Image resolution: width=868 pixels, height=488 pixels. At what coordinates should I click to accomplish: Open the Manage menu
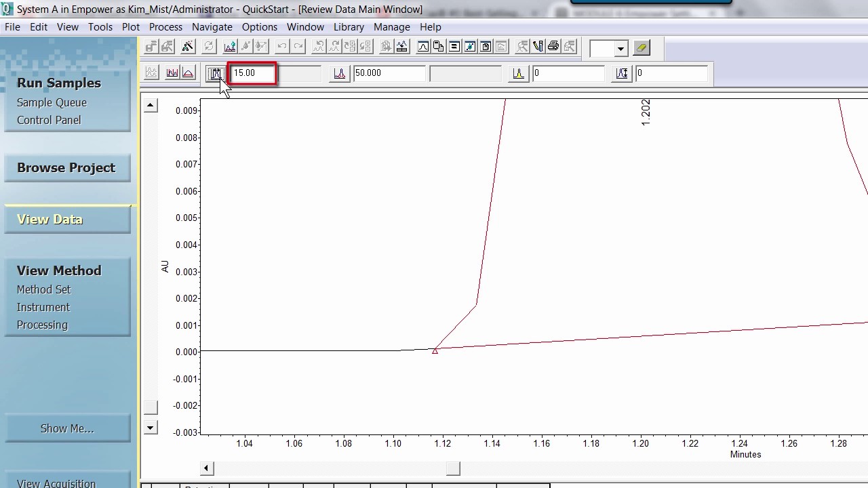click(391, 27)
